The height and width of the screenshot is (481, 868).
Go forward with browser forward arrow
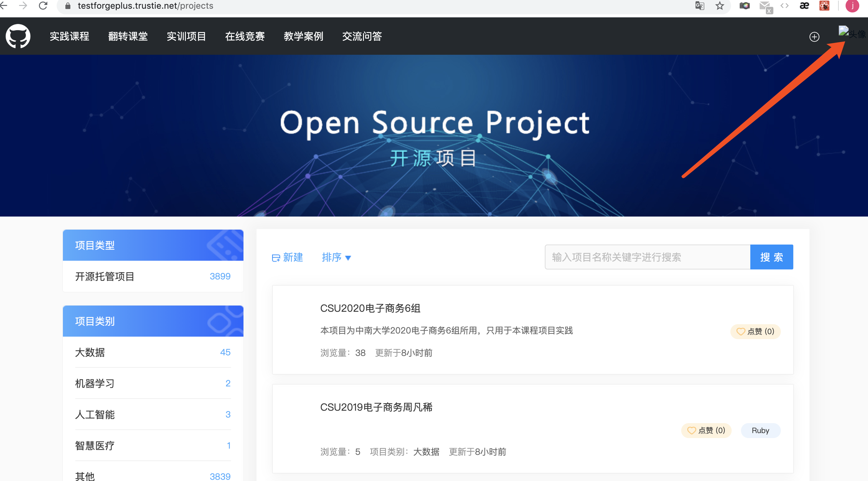pos(23,5)
